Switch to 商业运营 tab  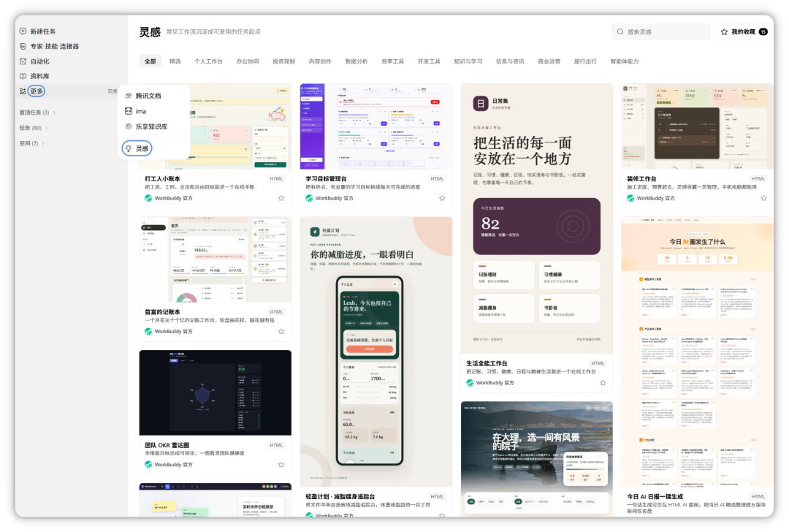coord(549,61)
